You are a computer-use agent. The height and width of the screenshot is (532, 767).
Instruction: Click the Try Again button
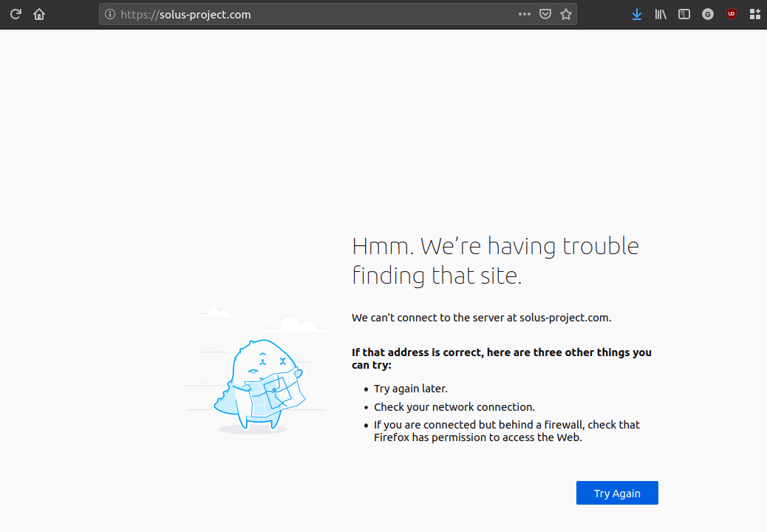617,493
